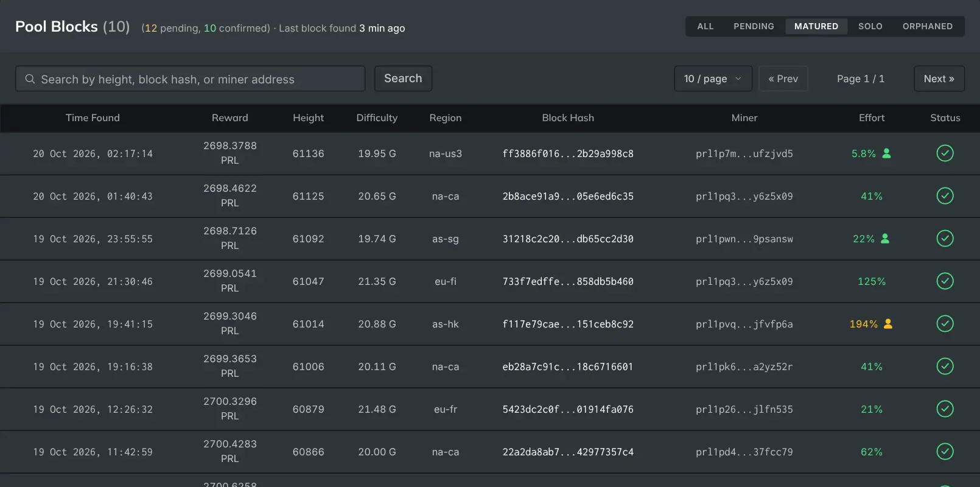Click block height 60879
980x487 pixels.
tap(308, 409)
